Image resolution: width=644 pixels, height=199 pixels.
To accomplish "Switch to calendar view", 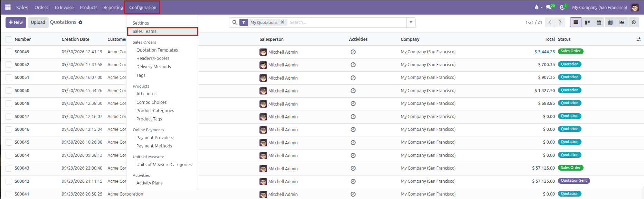I will pyautogui.click(x=599, y=22).
